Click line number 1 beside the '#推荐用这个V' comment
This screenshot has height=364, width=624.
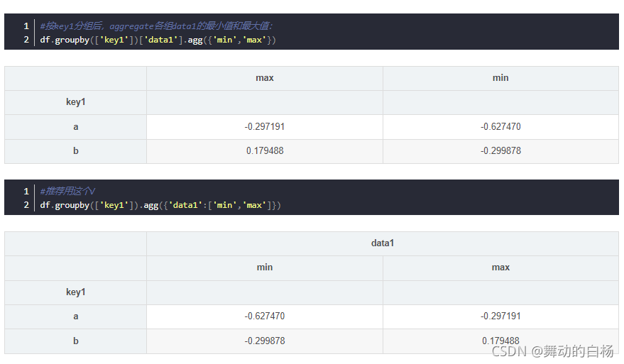[26, 192]
